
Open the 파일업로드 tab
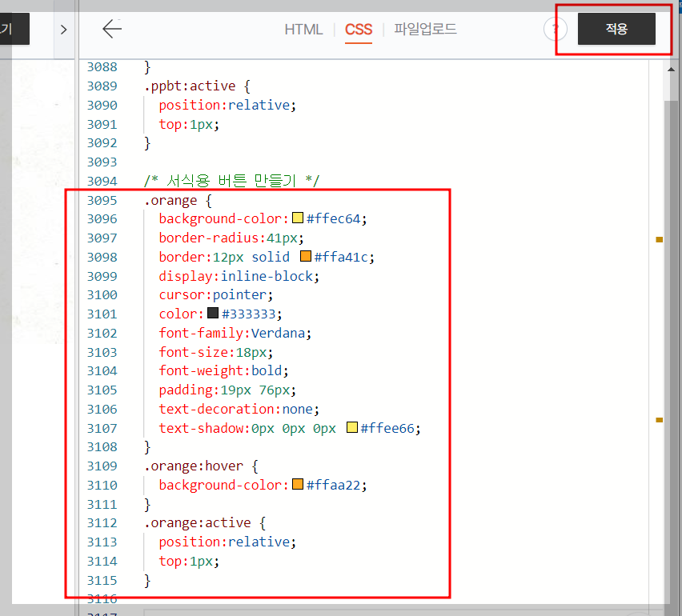[425, 29]
